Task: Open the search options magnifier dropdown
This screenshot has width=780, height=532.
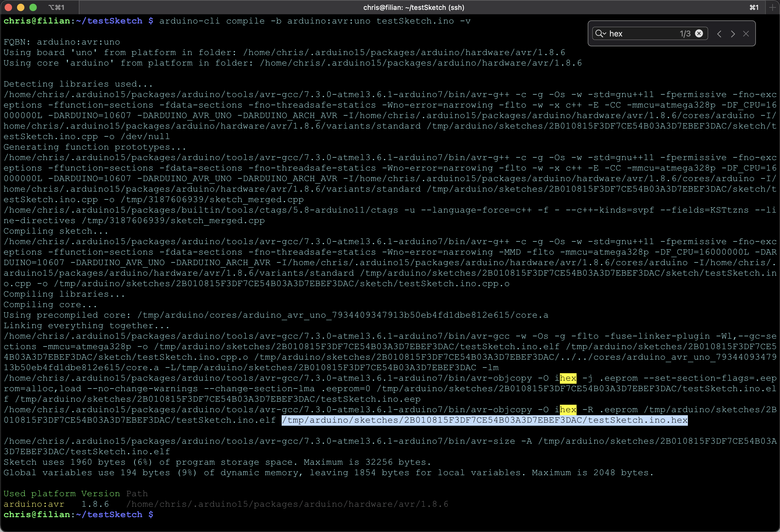Action: [x=600, y=34]
